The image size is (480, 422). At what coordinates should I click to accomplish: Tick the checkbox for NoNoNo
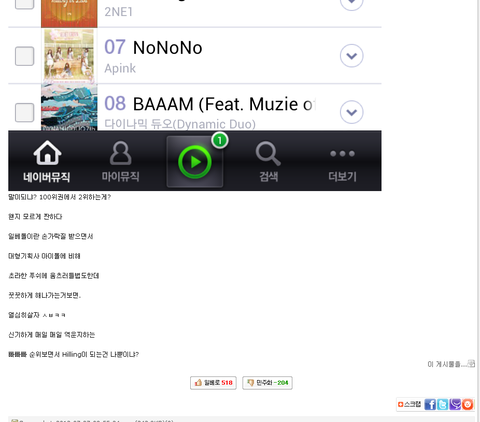pos(24,56)
